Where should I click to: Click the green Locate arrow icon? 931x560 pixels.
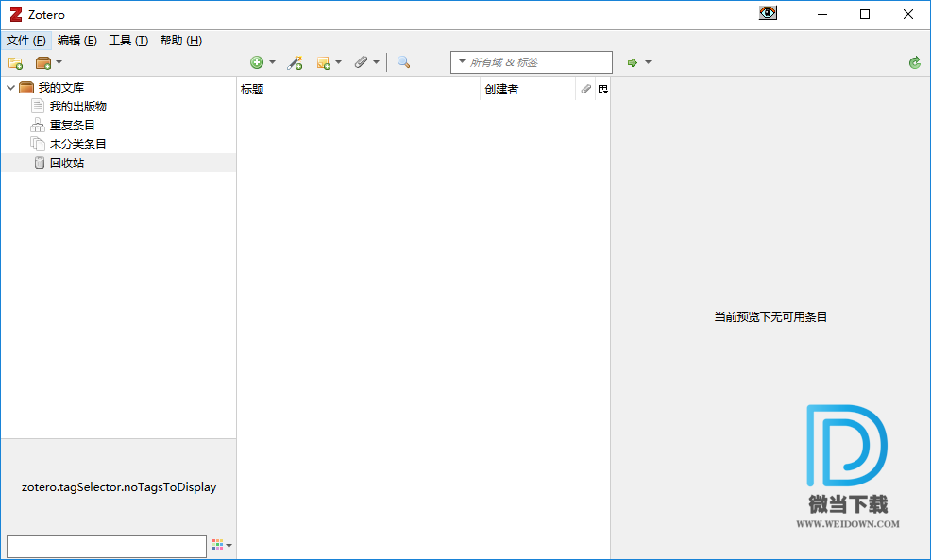[x=633, y=62]
